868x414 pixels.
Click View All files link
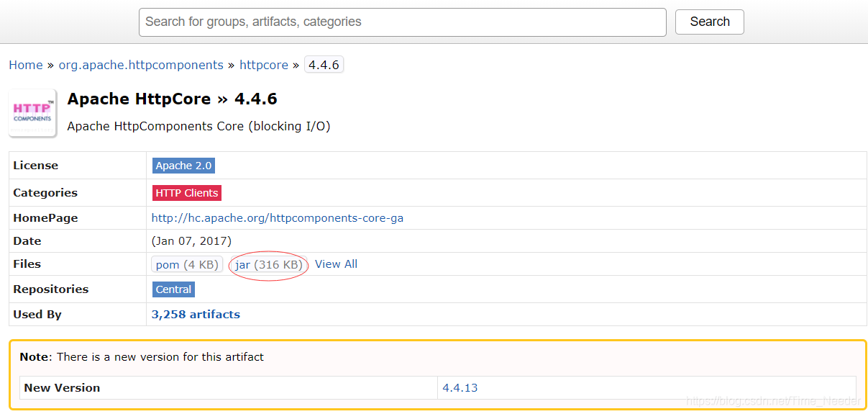[336, 264]
